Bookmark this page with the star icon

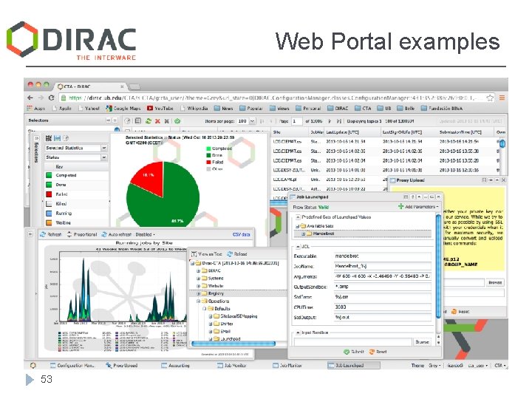click(x=490, y=98)
